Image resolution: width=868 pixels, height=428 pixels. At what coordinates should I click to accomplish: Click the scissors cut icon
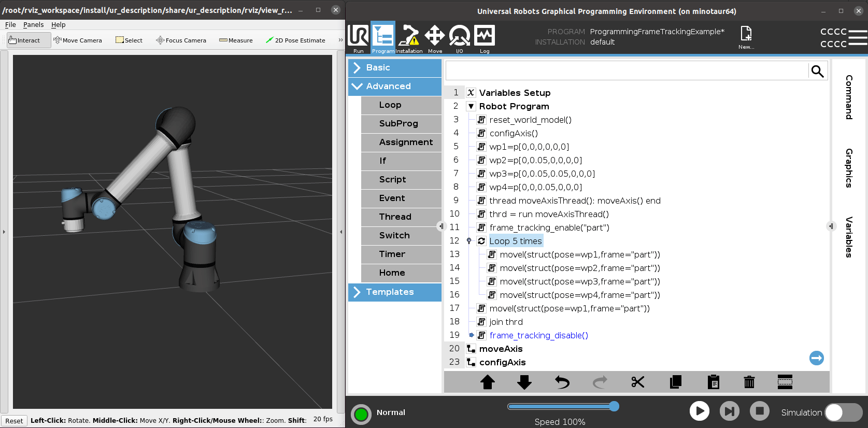pyautogui.click(x=637, y=382)
